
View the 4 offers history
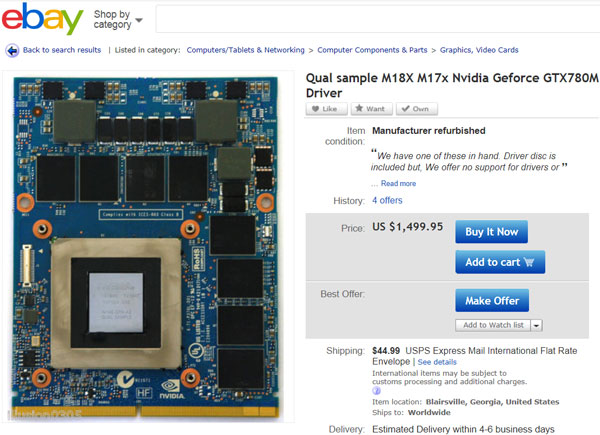pos(387,200)
